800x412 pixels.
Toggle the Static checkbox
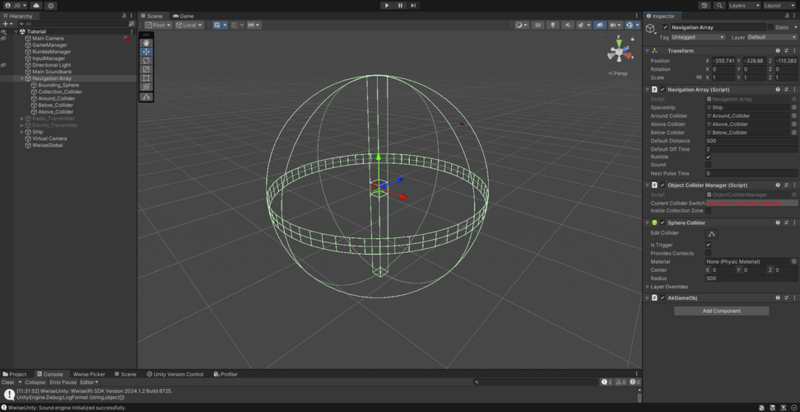[x=770, y=27]
